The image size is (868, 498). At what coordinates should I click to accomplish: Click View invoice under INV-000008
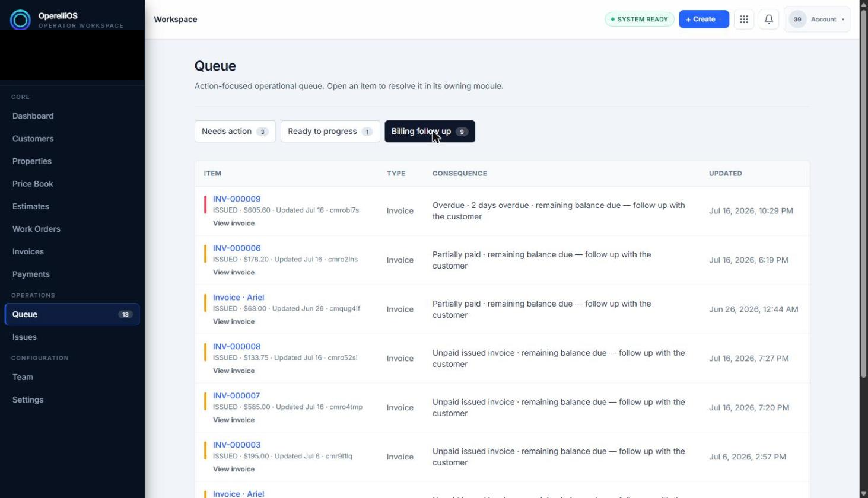pyautogui.click(x=234, y=371)
